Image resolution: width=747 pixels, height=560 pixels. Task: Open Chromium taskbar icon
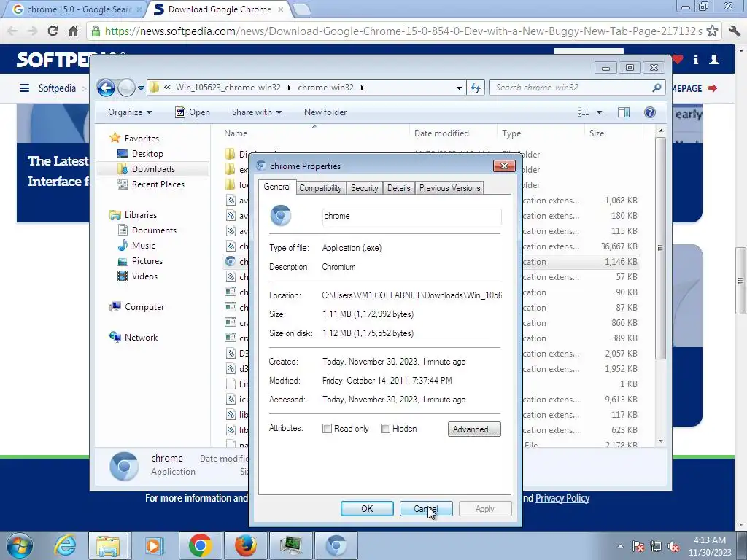coord(336,545)
